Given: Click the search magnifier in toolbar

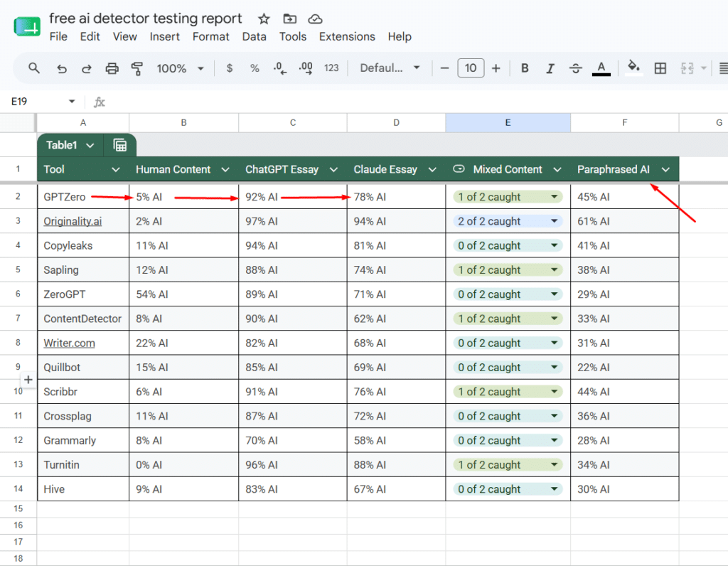Looking at the screenshot, I should [x=34, y=68].
